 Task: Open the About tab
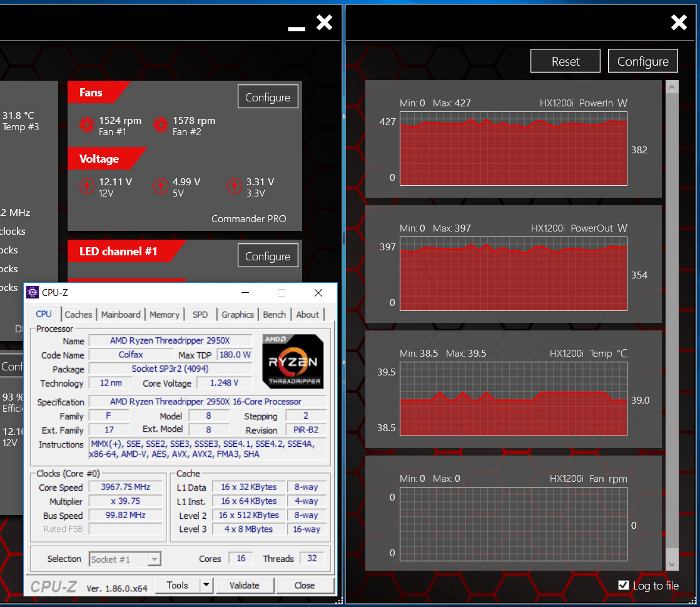pos(308,314)
